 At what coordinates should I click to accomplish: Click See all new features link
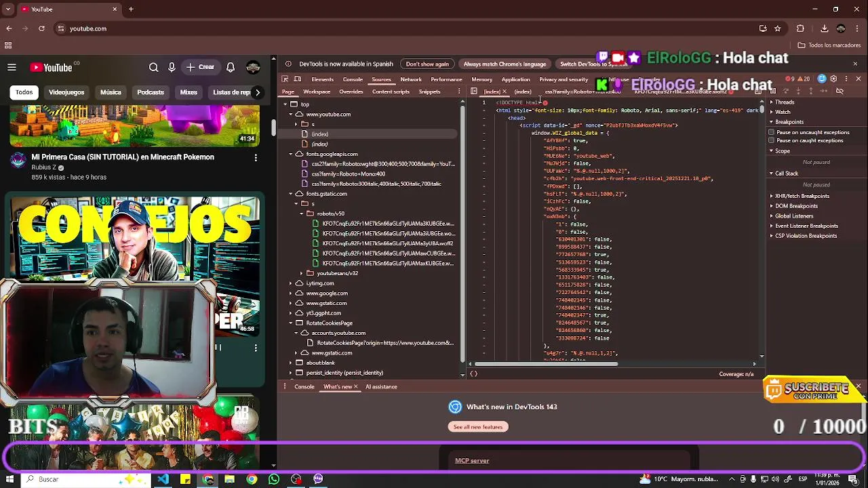(478, 426)
